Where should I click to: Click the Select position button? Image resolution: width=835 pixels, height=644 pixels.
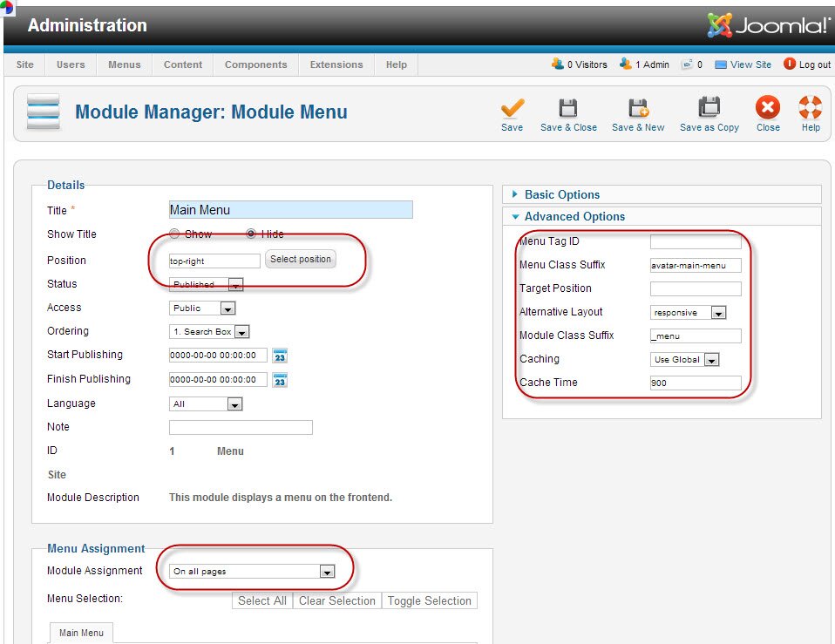click(300, 260)
